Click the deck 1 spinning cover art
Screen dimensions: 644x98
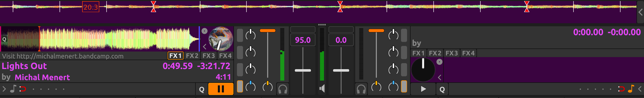221,39
